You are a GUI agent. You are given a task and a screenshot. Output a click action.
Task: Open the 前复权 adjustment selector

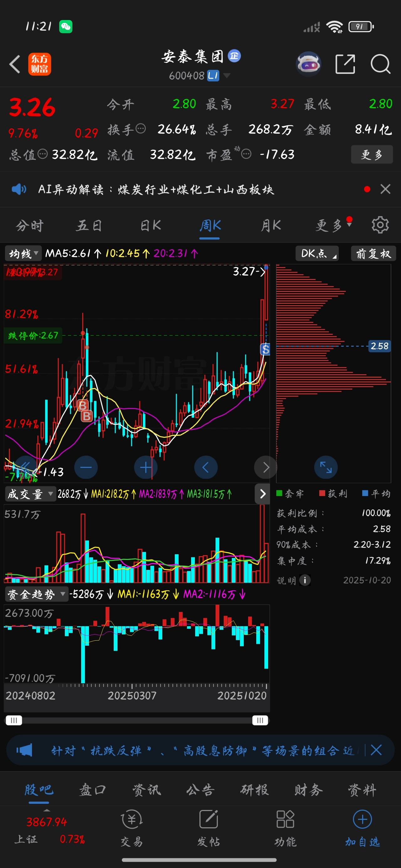click(373, 253)
